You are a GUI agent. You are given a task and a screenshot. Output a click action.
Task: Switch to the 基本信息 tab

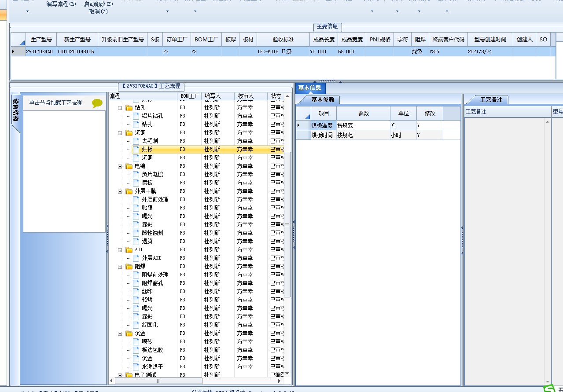(310, 88)
